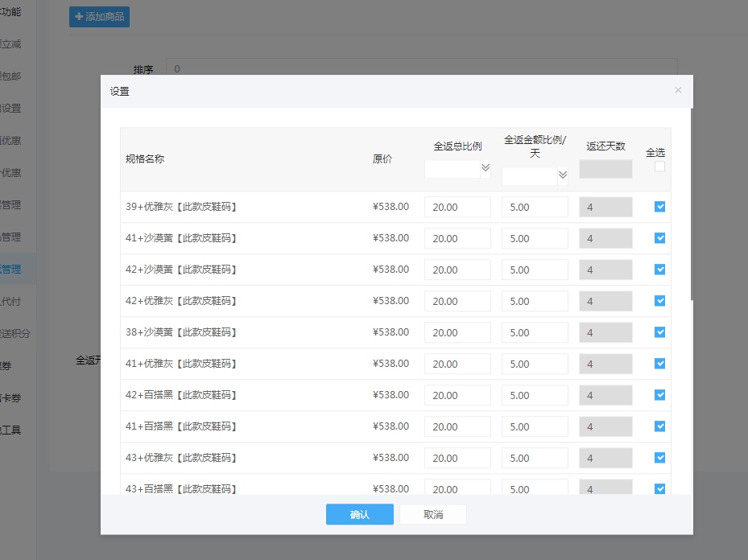
Task: Click the 全返金额比例/天 double-chevron apply icon
Action: pyautogui.click(x=563, y=175)
